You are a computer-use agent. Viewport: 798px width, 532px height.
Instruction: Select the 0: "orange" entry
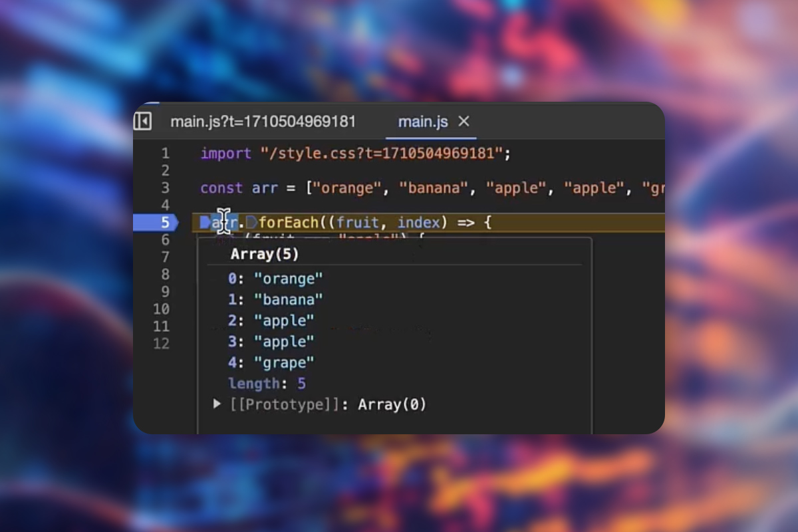(x=275, y=278)
